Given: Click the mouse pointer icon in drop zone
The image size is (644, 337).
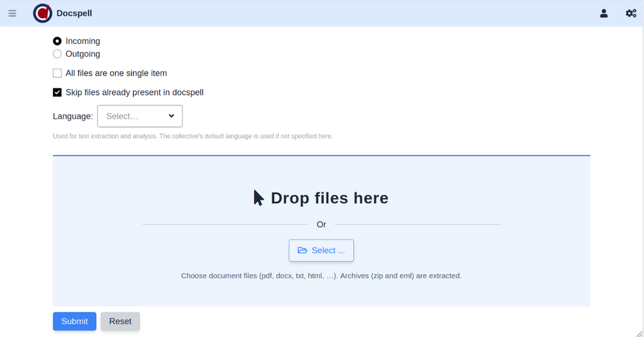Looking at the screenshot, I should 259,198.
